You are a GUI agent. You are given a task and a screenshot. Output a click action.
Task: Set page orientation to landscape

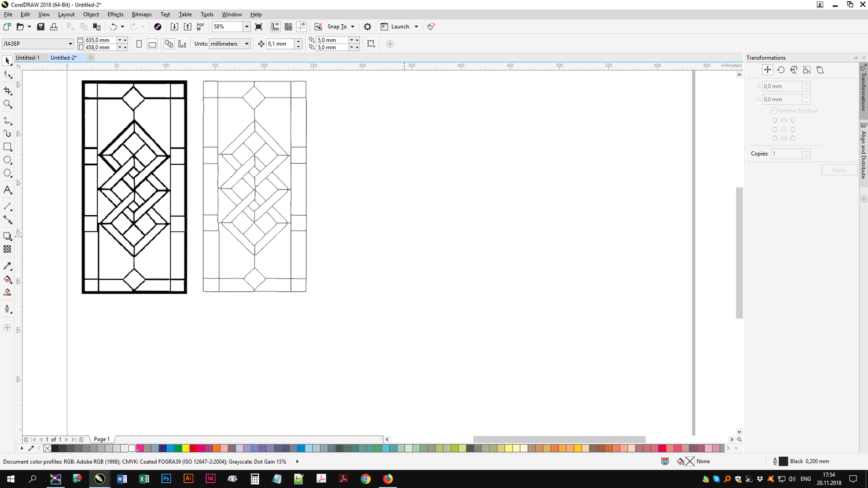pos(152,44)
